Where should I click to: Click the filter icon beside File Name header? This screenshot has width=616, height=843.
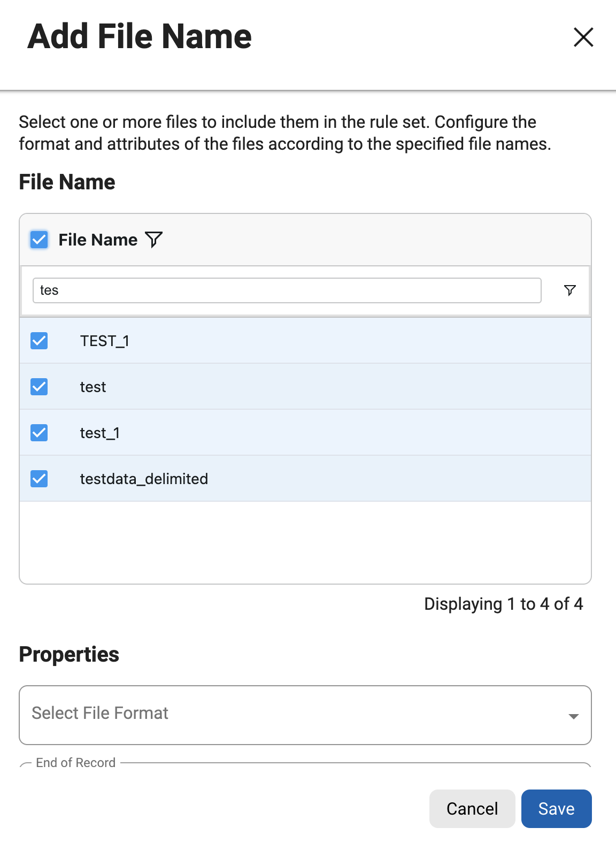pos(153,240)
